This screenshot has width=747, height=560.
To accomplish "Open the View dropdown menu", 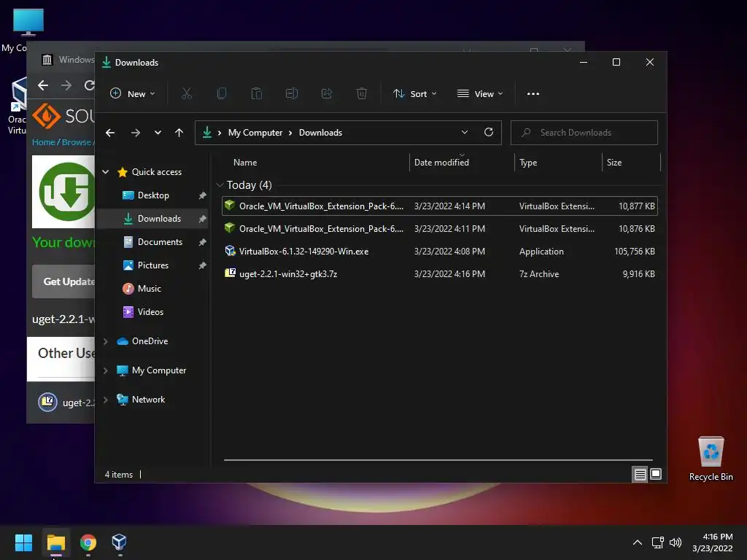I will (x=480, y=94).
